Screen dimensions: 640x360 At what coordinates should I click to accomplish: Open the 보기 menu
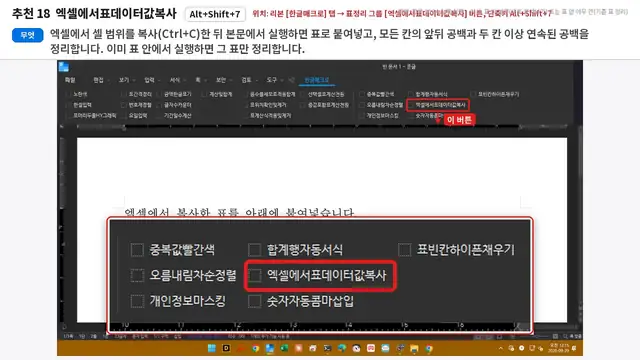tap(124, 80)
